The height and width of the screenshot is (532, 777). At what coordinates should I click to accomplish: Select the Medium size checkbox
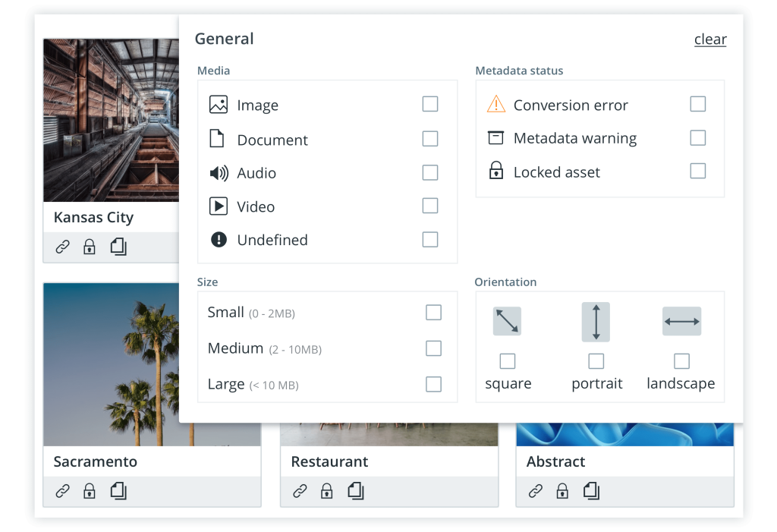(x=433, y=348)
